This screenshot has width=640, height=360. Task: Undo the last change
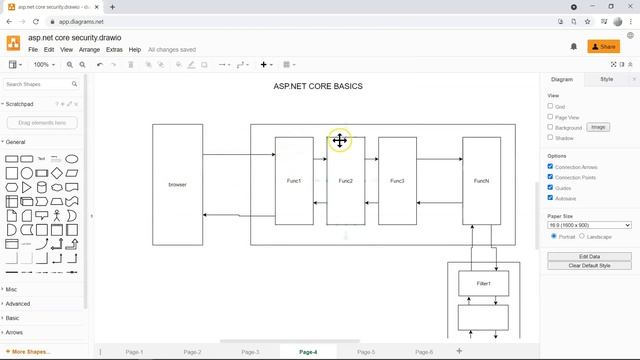pyautogui.click(x=100, y=64)
